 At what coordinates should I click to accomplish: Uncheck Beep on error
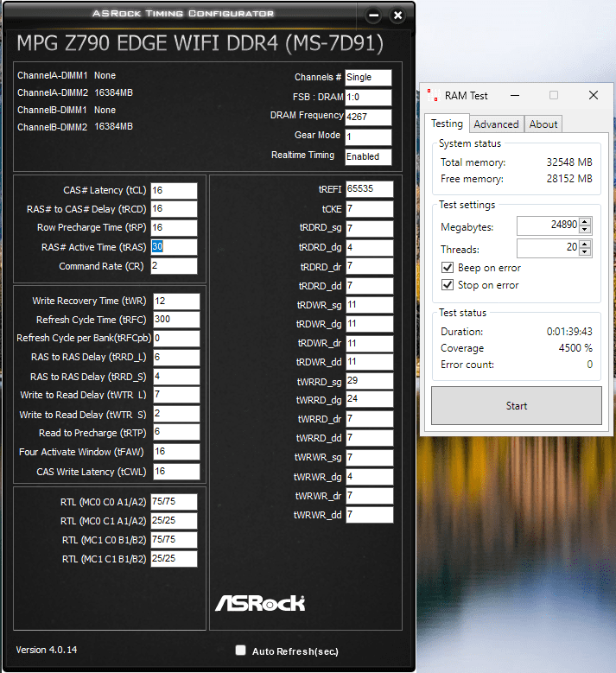point(448,268)
